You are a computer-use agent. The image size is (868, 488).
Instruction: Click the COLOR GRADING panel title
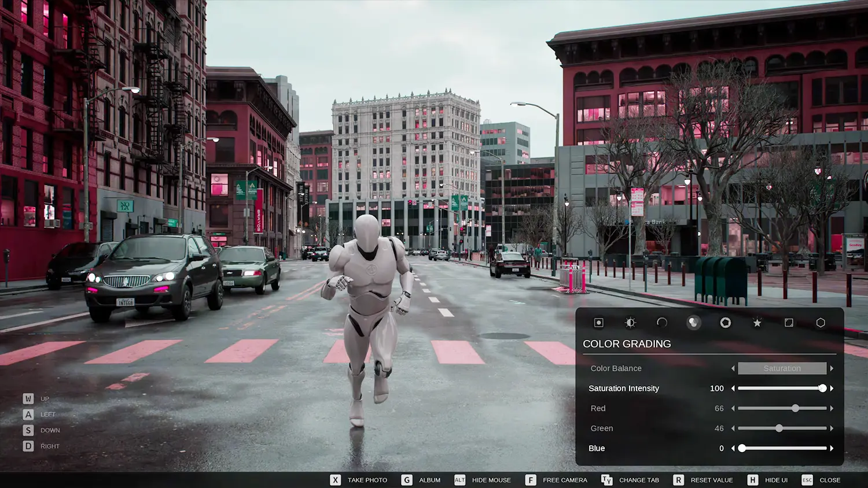click(627, 344)
